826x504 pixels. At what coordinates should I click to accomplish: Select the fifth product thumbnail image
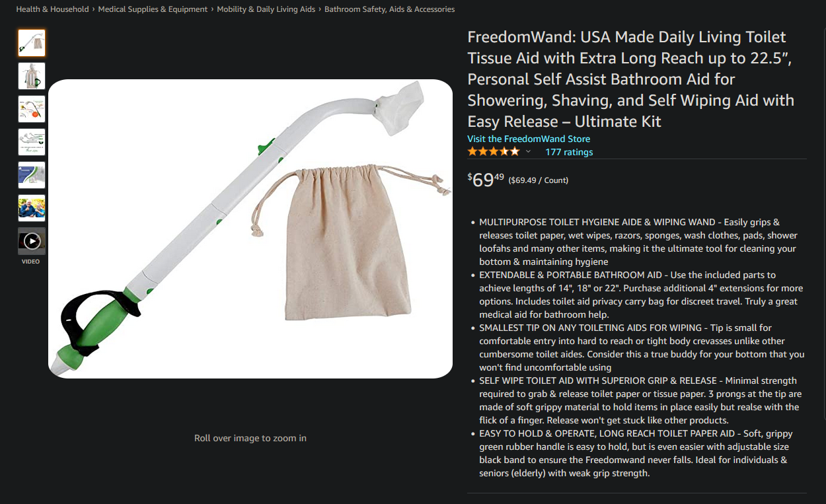32,175
